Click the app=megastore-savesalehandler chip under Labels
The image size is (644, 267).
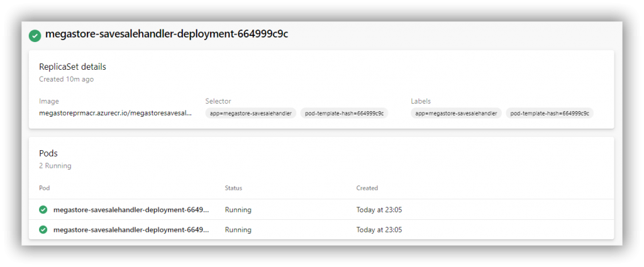pos(456,114)
